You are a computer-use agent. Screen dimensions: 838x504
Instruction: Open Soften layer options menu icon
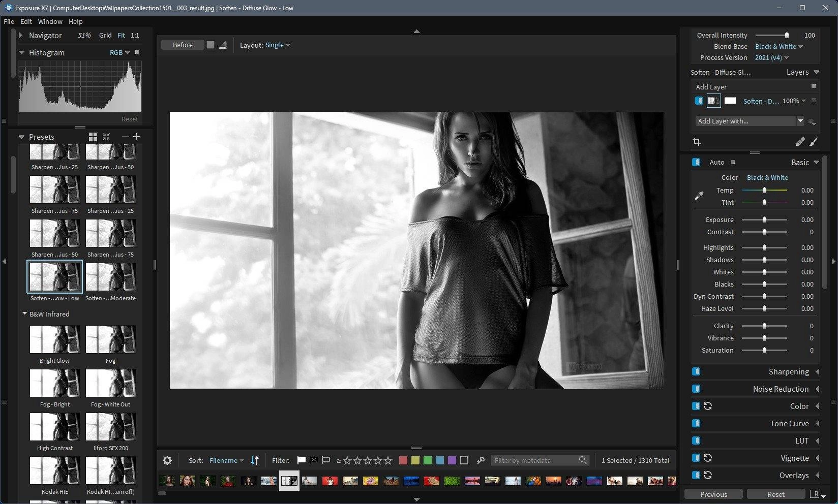(x=814, y=101)
